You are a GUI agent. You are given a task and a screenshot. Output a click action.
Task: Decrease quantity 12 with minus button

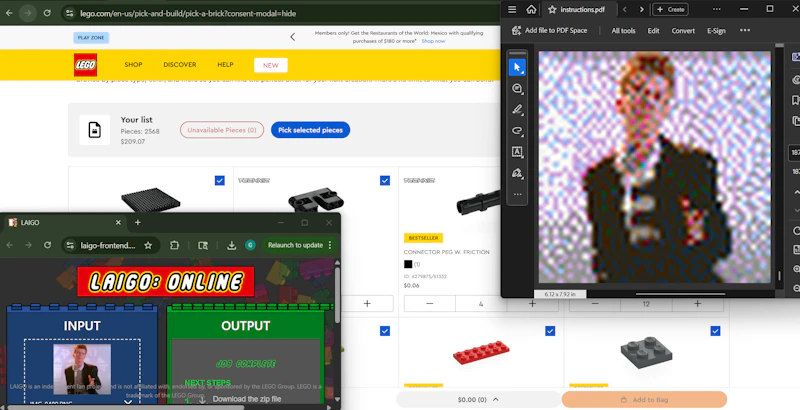(x=595, y=303)
